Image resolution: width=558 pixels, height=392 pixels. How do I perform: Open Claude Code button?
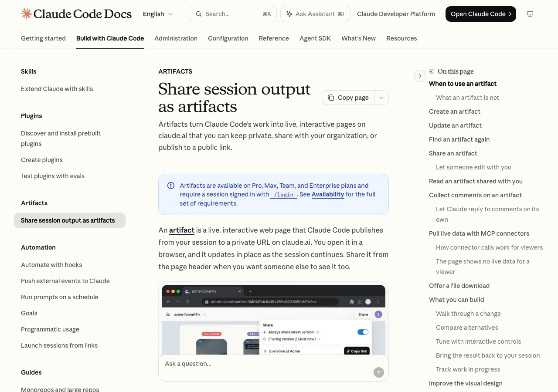pos(481,14)
